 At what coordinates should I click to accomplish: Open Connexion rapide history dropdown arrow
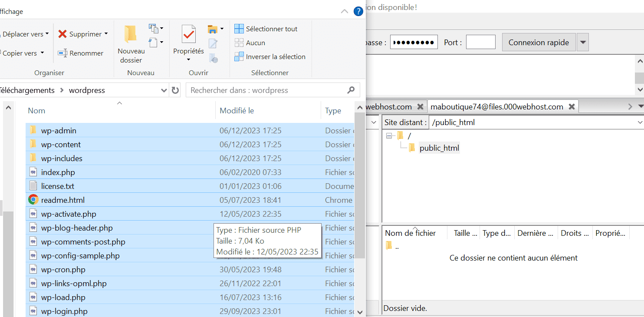pos(583,42)
